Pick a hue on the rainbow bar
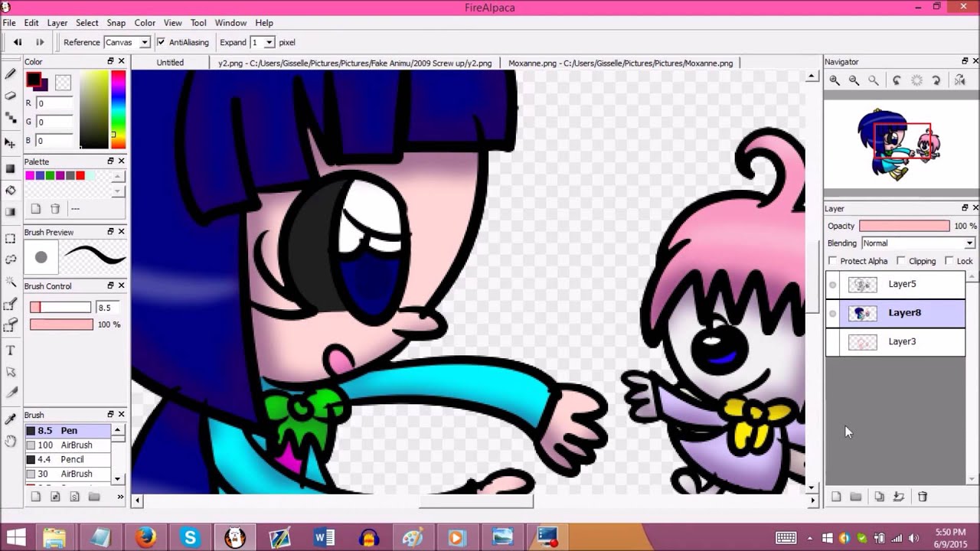Screen dimensions: 980x551 click(x=118, y=109)
